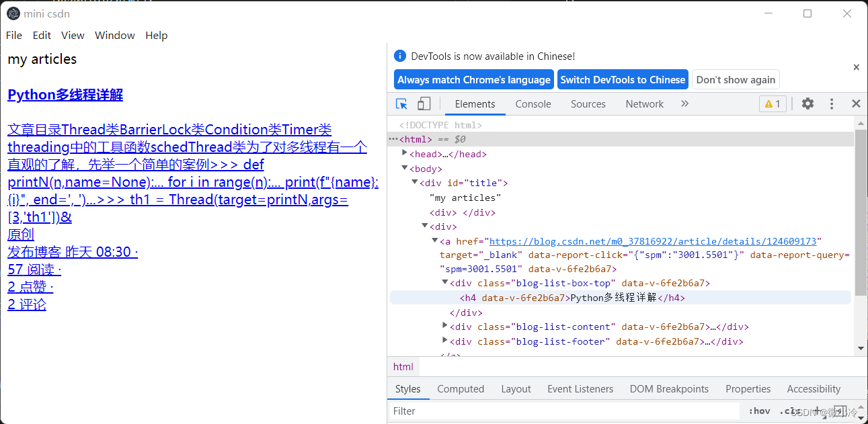Switch to the Console tab

pos(533,104)
